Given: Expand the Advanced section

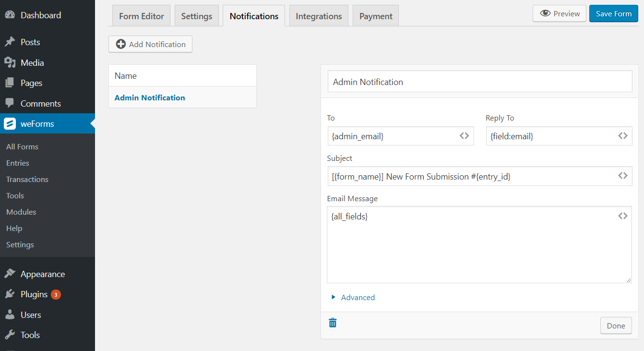Looking at the screenshot, I should pos(334,297).
